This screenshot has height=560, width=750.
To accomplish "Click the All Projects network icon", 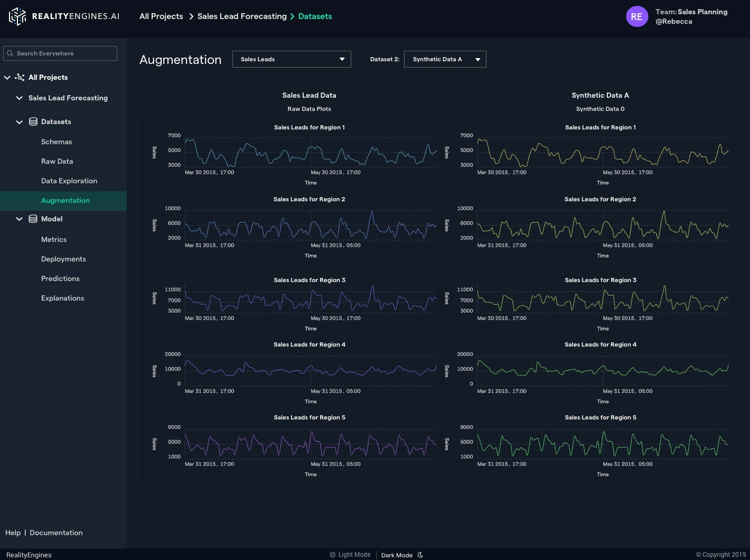I will tap(20, 77).
